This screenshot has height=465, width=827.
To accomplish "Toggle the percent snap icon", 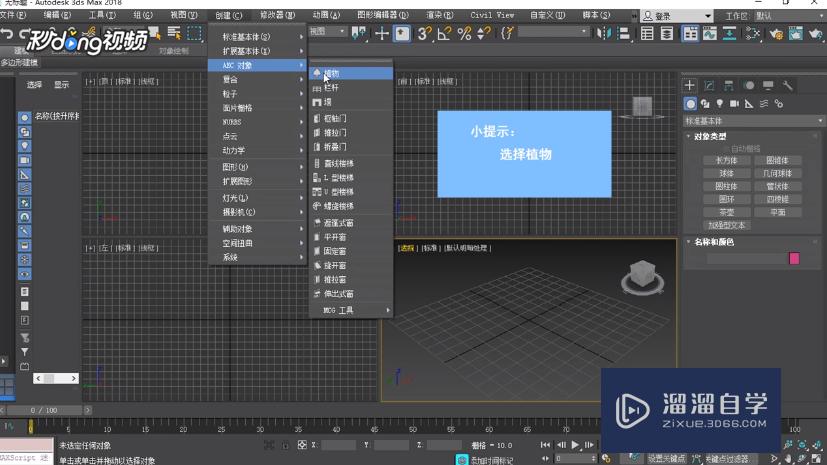I will pos(464,33).
